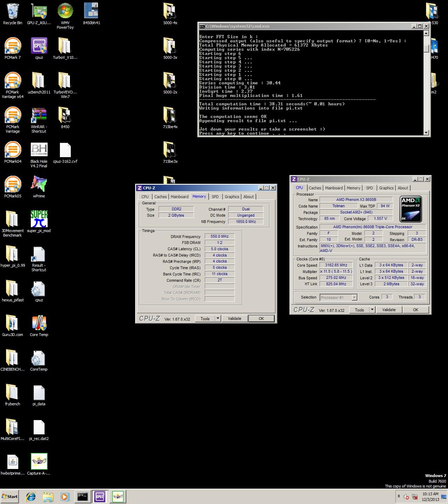Switch to CPU-Z taskbar button

pos(100,496)
